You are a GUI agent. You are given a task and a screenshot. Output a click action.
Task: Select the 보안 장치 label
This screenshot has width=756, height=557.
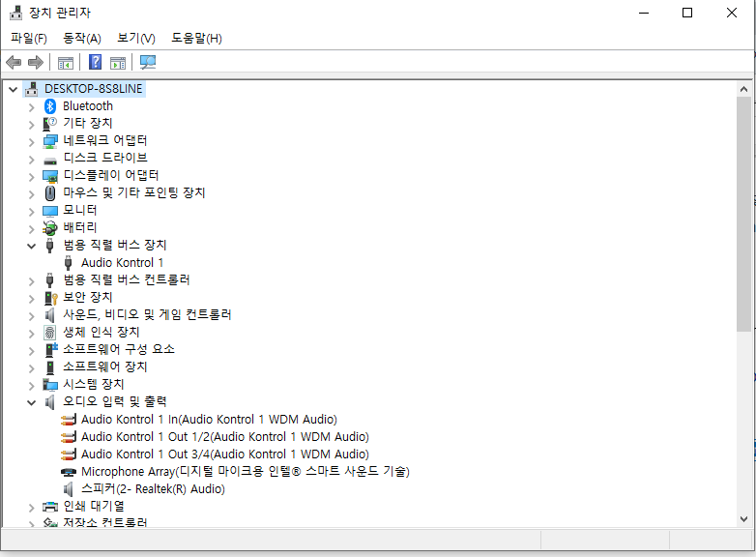(88, 298)
